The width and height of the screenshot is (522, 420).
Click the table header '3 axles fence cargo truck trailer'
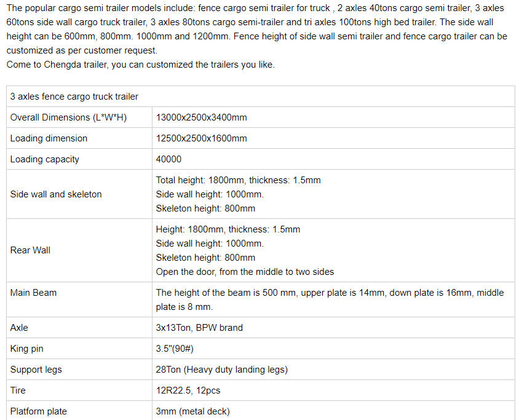pyautogui.click(x=74, y=97)
